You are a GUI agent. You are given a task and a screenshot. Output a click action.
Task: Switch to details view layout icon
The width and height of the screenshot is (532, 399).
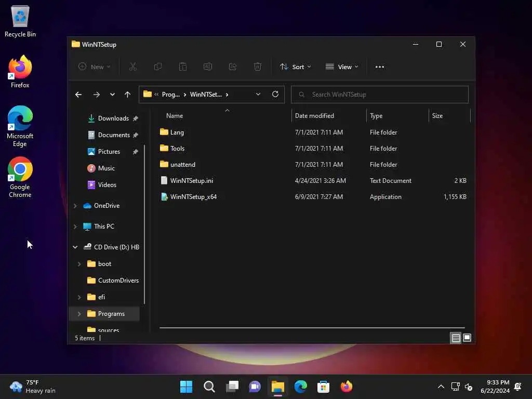tap(456, 338)
